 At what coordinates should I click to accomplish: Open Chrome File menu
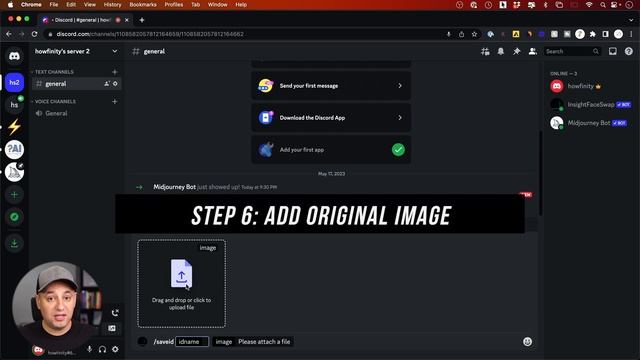pyautogui.click(x=53, y=4)
